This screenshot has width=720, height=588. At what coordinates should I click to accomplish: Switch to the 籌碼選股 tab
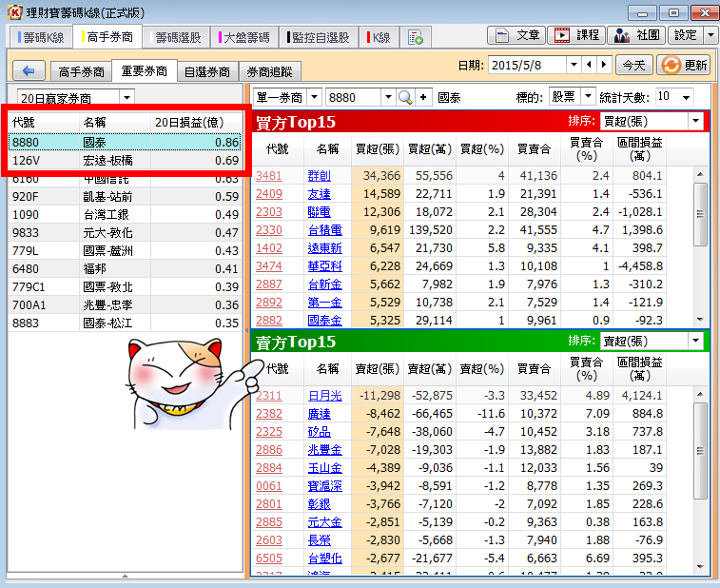tap(176, 37)
